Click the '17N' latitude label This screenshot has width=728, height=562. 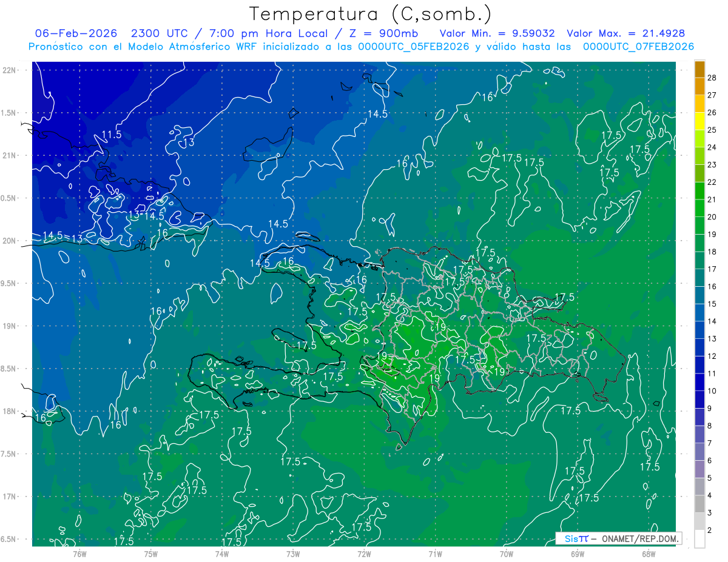click(x=9, y=497)
